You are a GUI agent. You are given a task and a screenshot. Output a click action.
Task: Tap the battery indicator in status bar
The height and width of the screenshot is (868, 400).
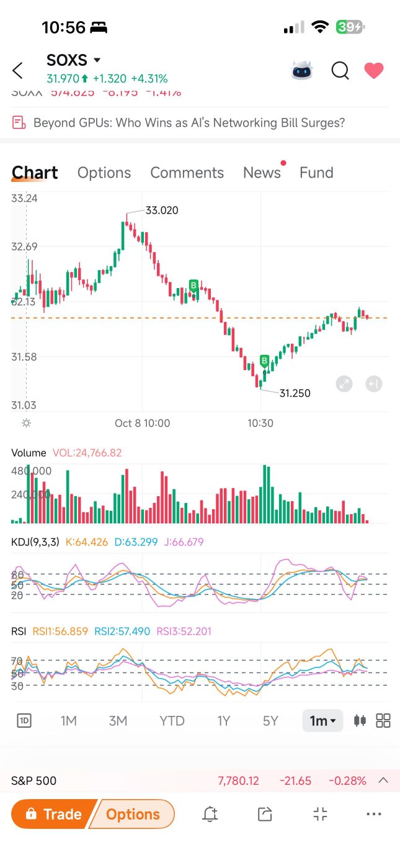pos(350,27)
